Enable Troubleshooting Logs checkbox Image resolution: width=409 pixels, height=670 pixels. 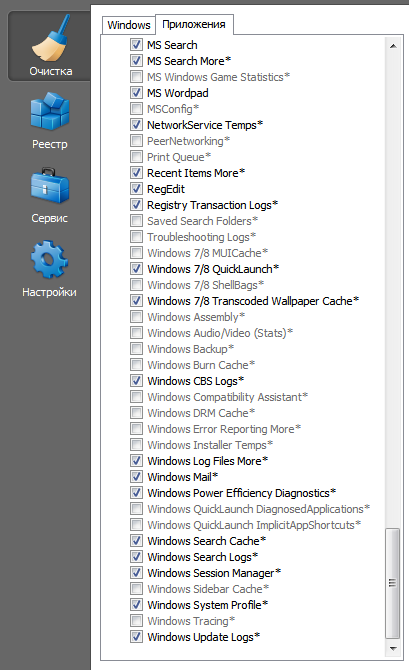coord(136,237)
